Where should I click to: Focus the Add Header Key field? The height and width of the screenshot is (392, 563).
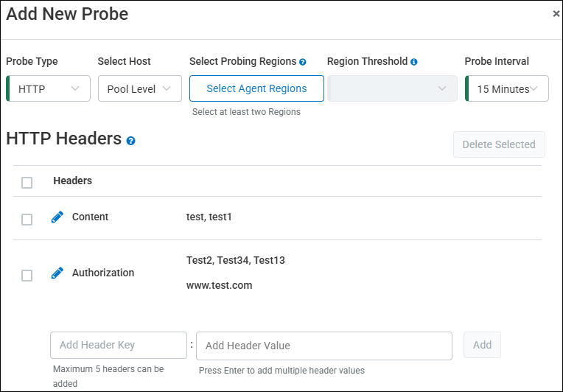119,345
